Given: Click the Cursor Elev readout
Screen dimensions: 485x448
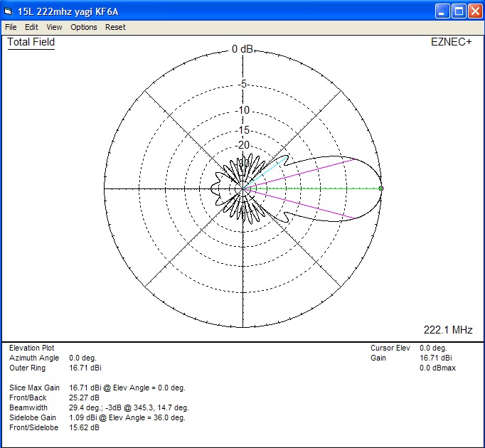Looking at the screenshot, I should coord(433,348).
